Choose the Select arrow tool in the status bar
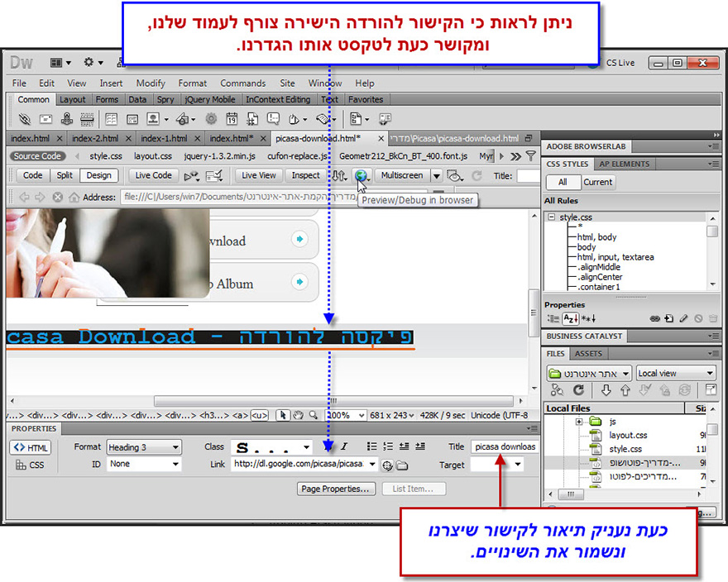Image resolution: width=728 pixels, height=582 pixels. pyautogui.click(x=283, y=415)
